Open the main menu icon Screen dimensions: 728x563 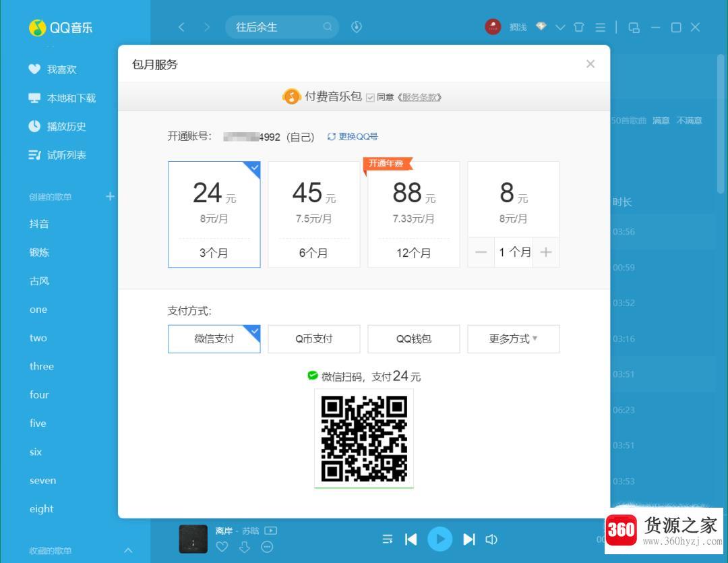click(x=601, y=28)
